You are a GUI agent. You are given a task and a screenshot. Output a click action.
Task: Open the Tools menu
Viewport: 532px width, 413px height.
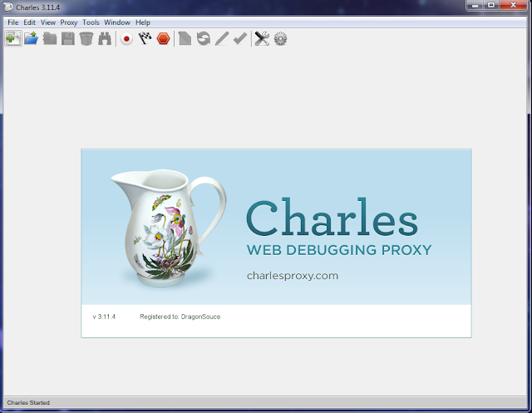tap(91, 22)
